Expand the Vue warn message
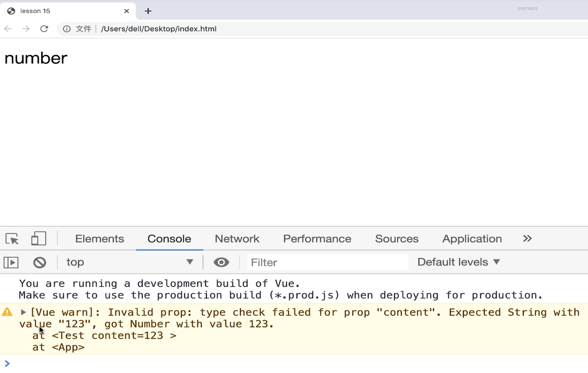Viewport: 588px width, 373px height. click(23, 312)
